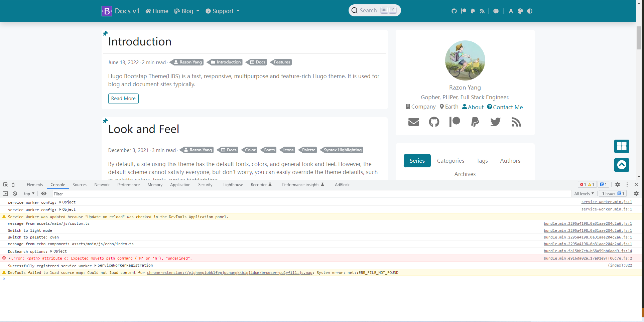
Task: Open PayPal icon in profile card
Action: click(x=475, y=122)
